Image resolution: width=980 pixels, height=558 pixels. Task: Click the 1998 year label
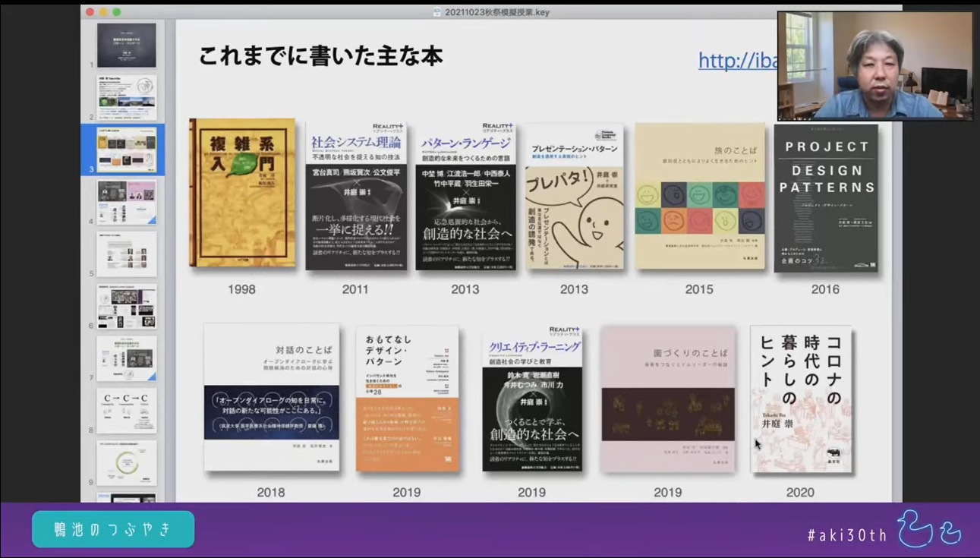pos(241,289)
